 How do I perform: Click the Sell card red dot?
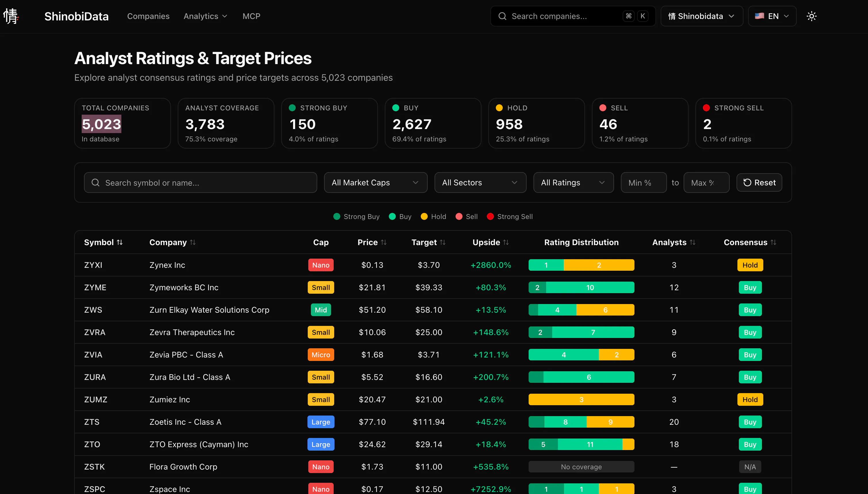[603, 108]
